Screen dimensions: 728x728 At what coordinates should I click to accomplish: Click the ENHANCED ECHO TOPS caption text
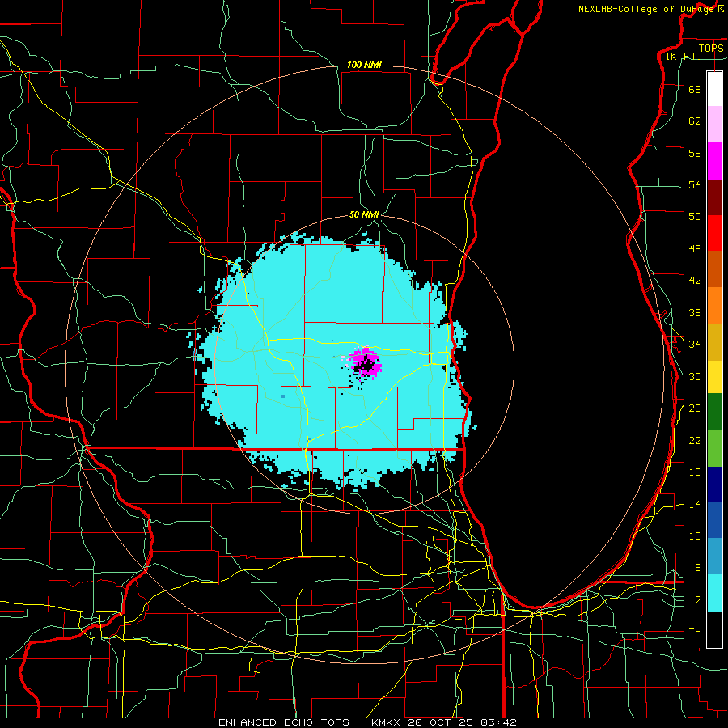(x=284, y=722)
